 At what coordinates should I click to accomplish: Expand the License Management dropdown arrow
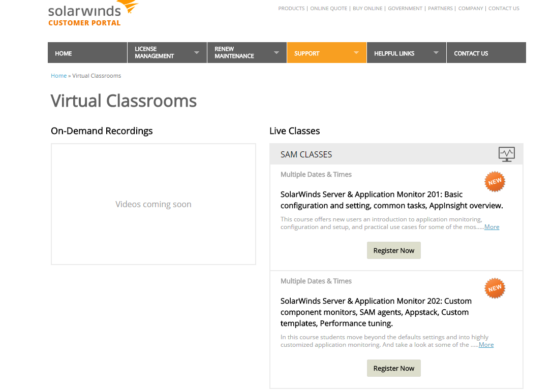coord(197,52)
